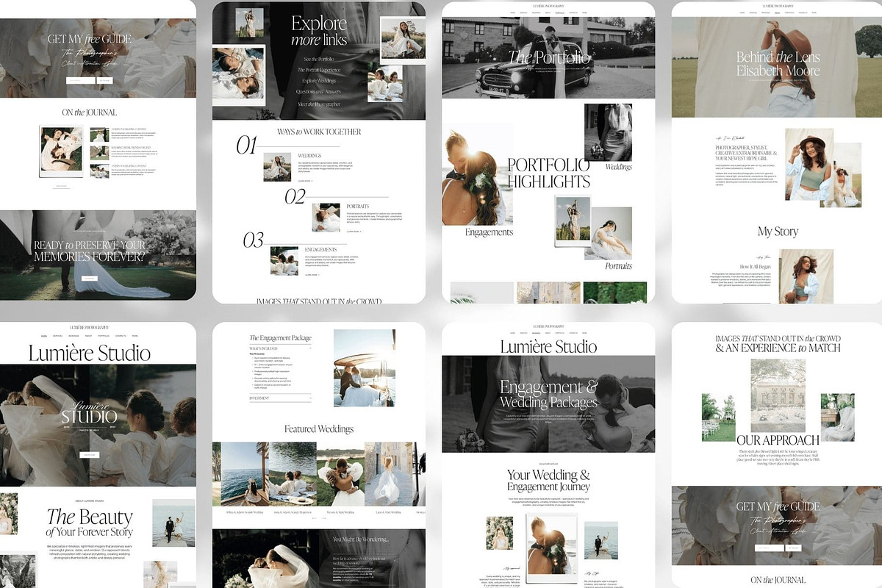882x588 pixels.
Task: Click "Your Wedding & Engagement Journey" heading
Action: 548,481
